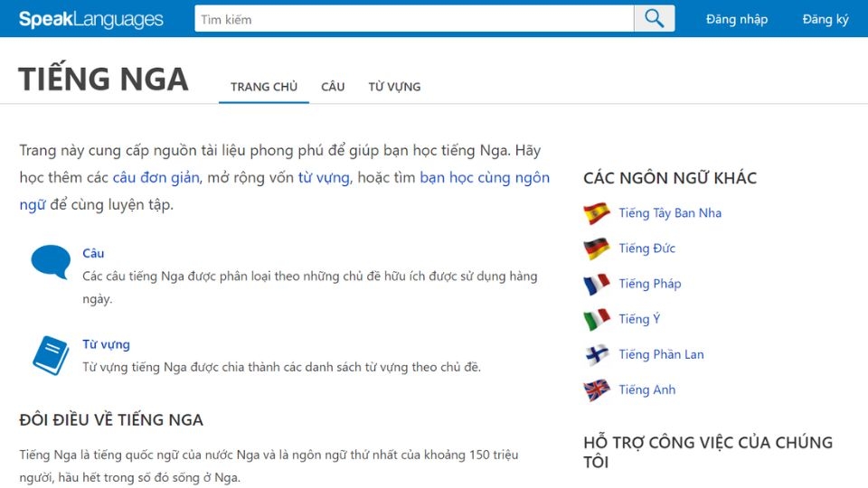The width and height of the screenshot is (868, 488).
Task: Select Tiếng Ý language link
Action: click(x=639, y=319)
